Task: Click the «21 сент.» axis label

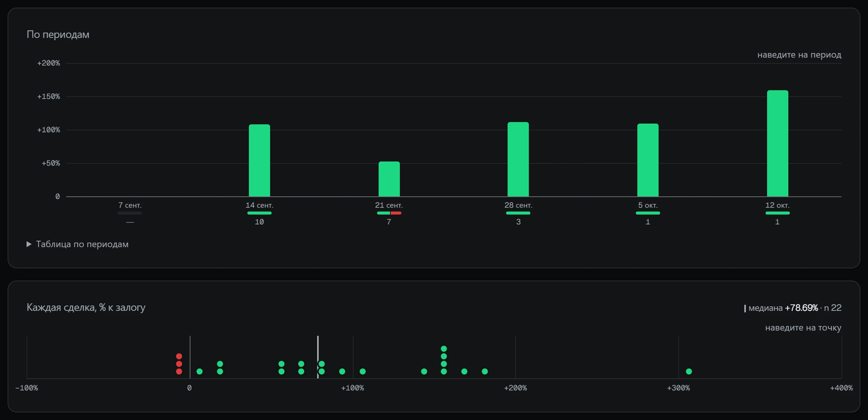Action: click(x=389, y=205)
